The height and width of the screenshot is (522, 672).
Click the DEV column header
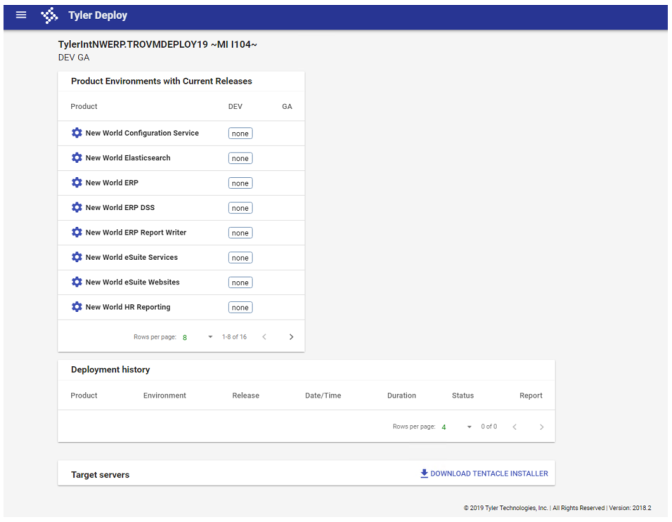click(x=235, y=106)
